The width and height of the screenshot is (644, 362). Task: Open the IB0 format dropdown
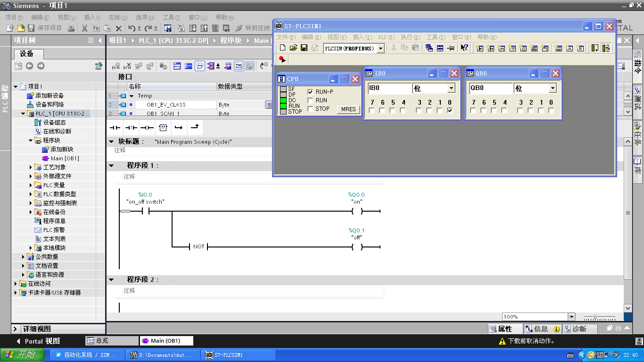451,88
